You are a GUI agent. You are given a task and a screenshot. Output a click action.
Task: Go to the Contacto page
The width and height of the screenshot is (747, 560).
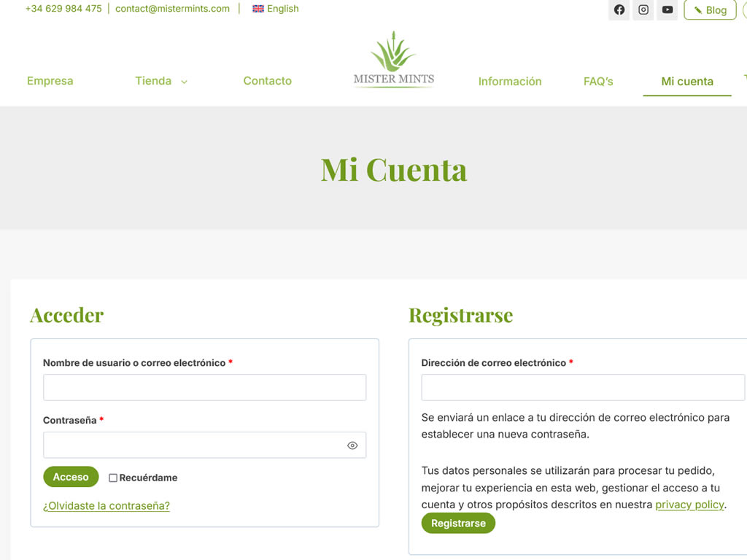(267, 81)
